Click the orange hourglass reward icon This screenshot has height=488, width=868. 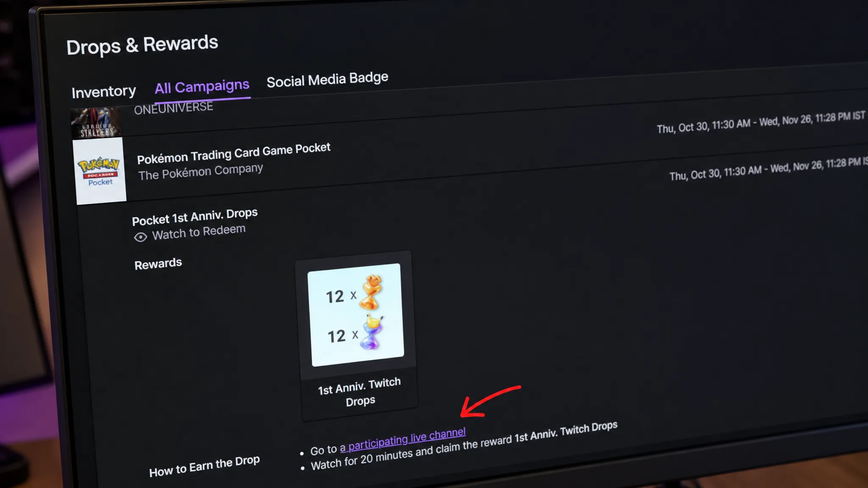point(372,292)
